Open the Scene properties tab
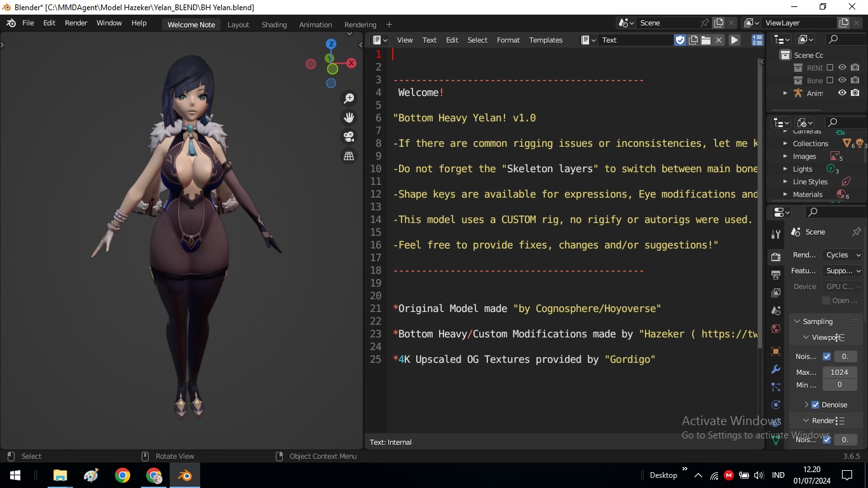Screen dimensions: 868x488 pos(776,311)
